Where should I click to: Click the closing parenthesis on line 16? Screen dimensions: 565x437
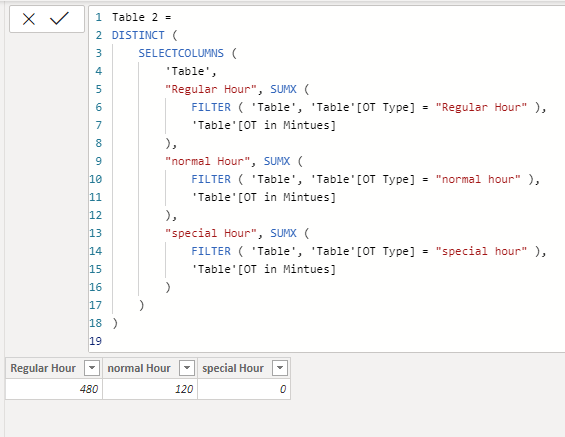[168, 287]
